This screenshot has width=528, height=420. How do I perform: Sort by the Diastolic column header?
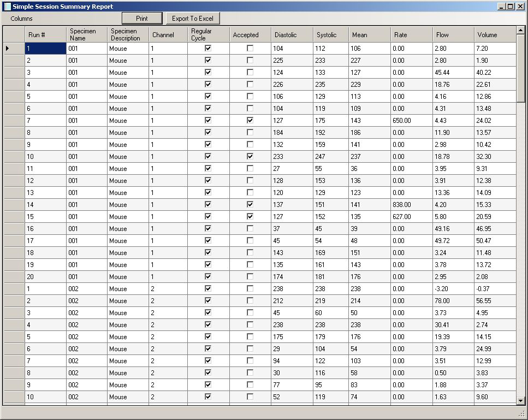pyautogui.click(x=292, y=35)
